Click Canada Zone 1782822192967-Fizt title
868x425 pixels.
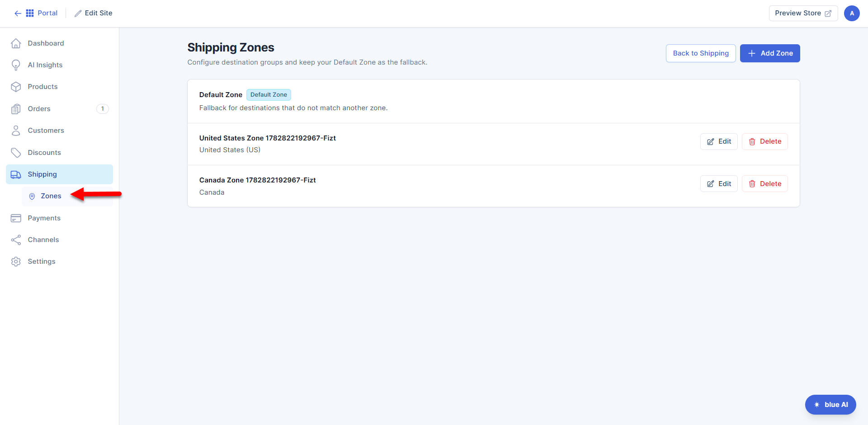(x=258, y=180)
